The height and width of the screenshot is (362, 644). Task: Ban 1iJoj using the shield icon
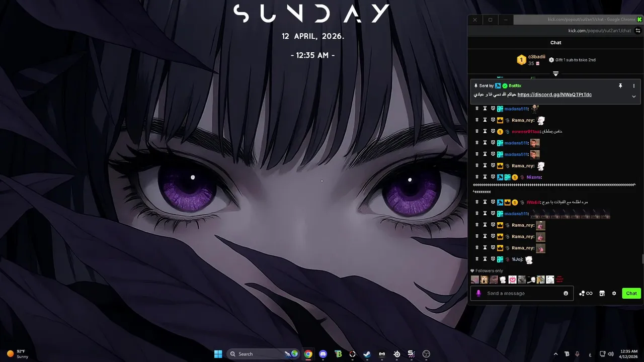click(x=493, y=259)
